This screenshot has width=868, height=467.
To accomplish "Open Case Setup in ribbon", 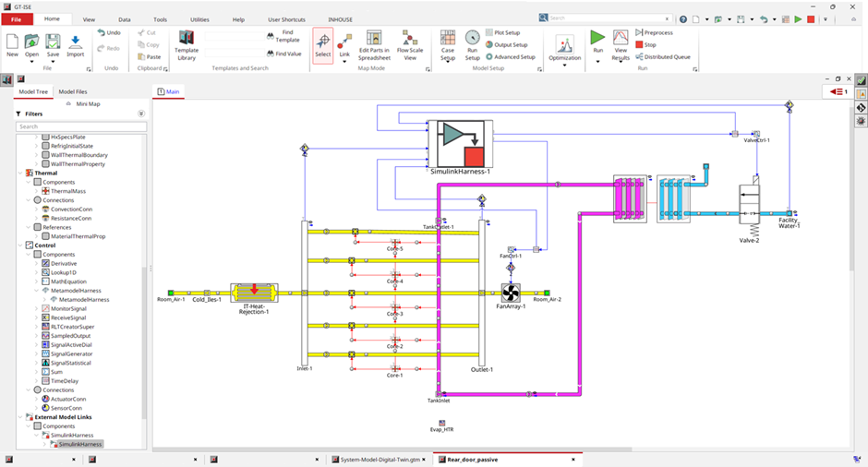I will tap(447, 43).
